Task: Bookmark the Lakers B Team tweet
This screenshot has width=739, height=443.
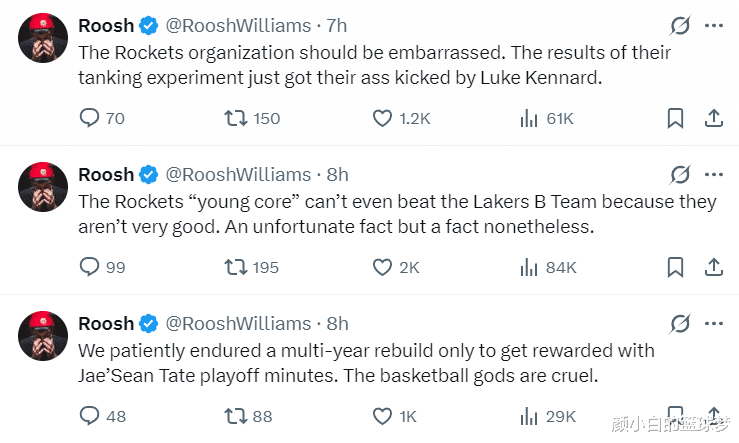Action: pos(676,267)
